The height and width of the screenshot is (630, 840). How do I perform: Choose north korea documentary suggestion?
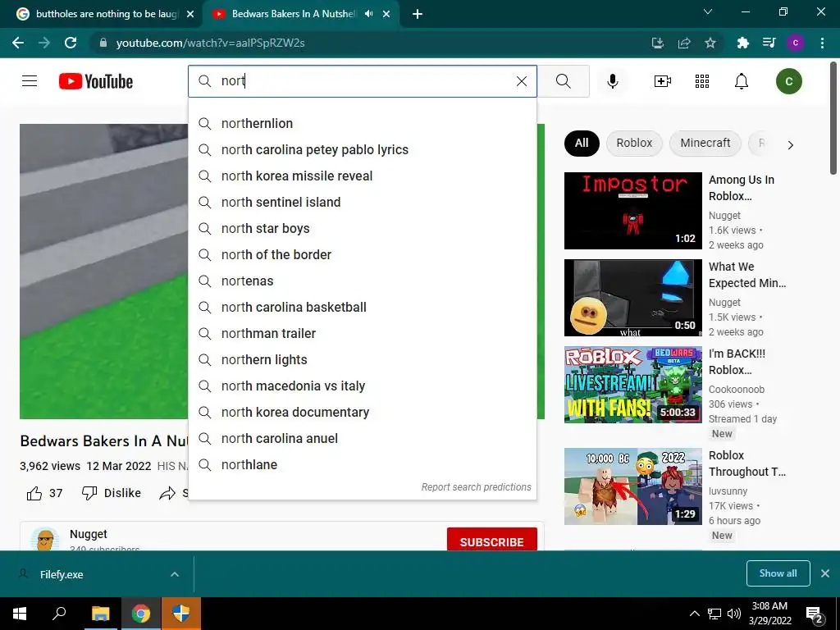[362, 412]
